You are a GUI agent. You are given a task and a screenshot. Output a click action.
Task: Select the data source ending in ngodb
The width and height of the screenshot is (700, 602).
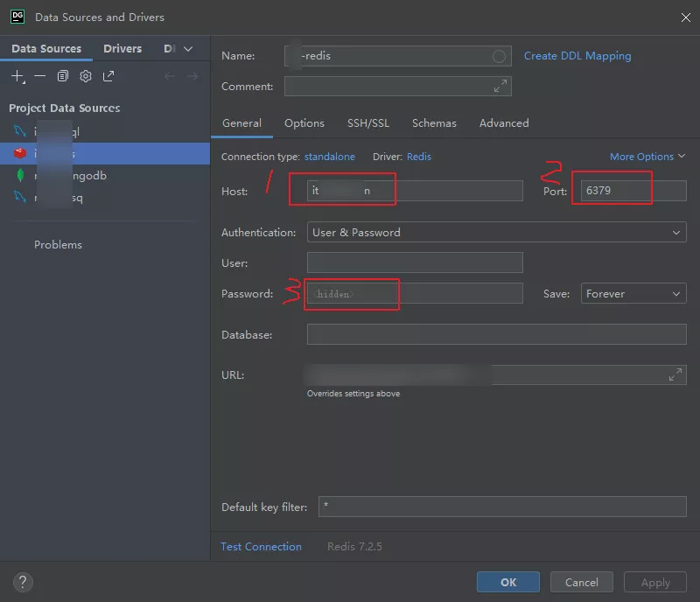click(x=105, y=176)
